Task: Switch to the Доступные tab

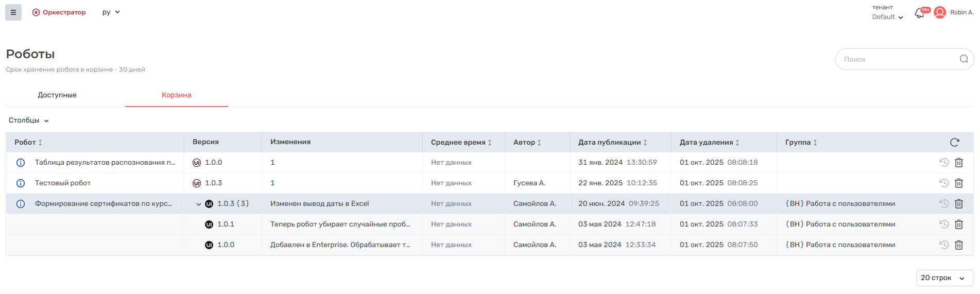Action: coord(57,95)
